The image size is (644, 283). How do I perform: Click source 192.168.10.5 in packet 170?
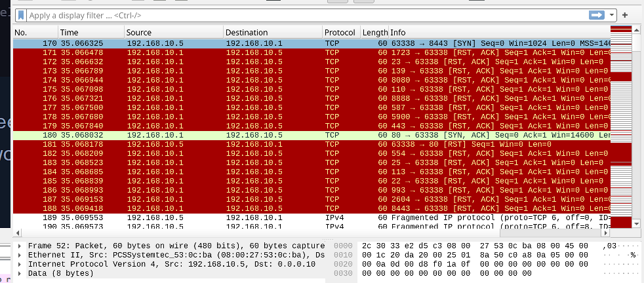point(155,43)
